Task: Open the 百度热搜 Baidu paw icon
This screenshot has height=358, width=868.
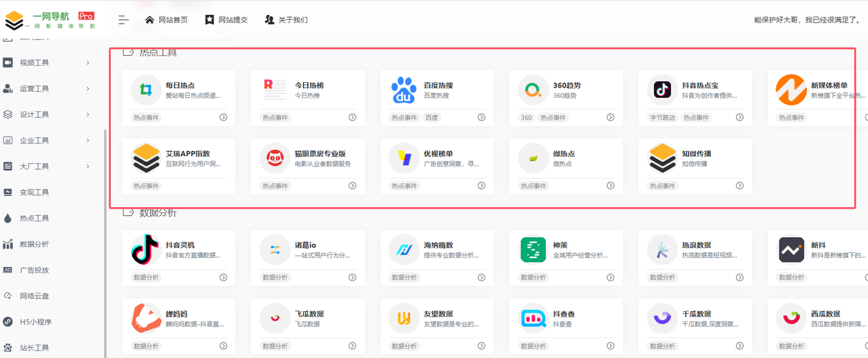Action: click(x=404, y=90)
